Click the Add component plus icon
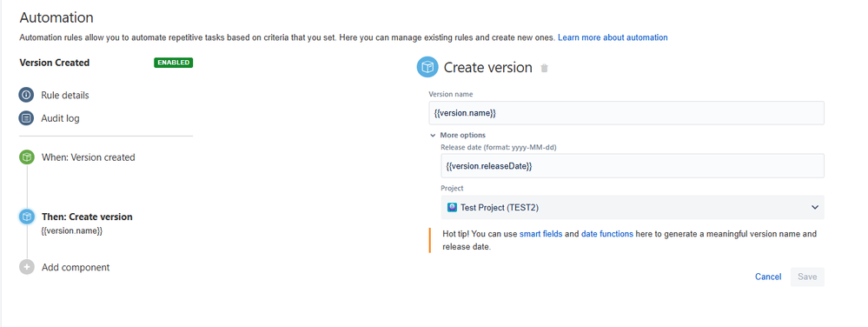 27,267
